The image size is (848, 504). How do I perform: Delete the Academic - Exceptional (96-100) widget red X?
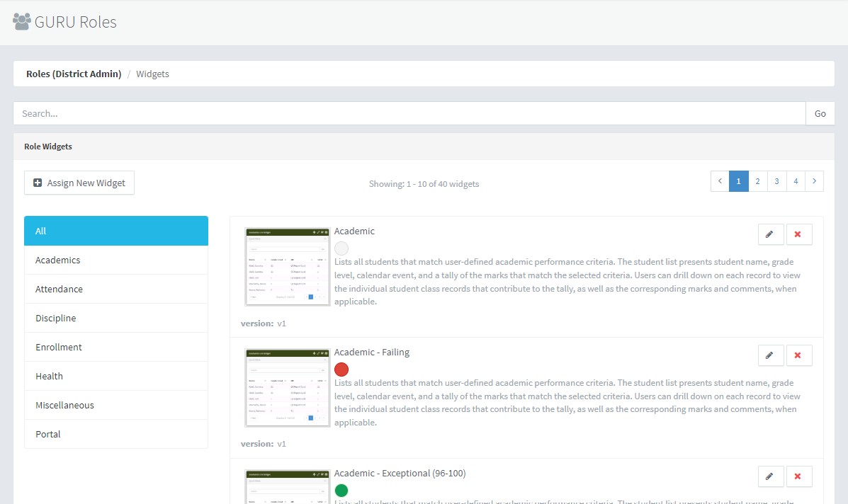click(799, 476)
